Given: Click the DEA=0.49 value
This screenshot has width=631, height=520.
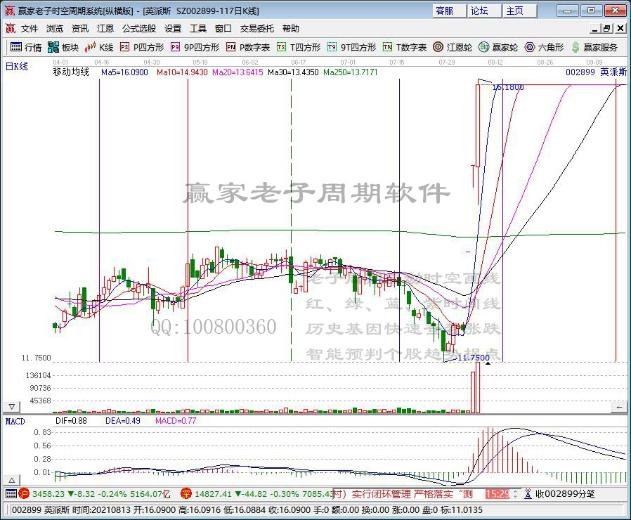Looking at the screenshot, I should 123,421.
